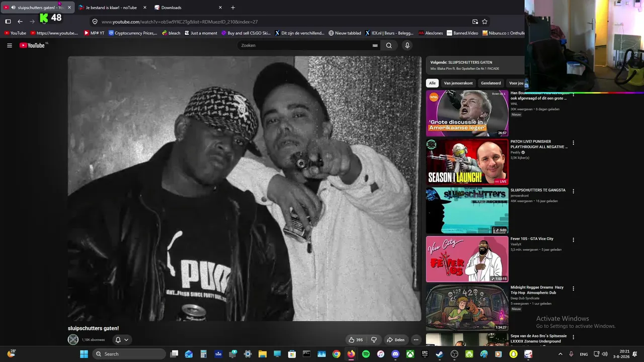644x362 pixels.
Task: Open picture-in-picture from the address bar
Action: coord(475,22)
